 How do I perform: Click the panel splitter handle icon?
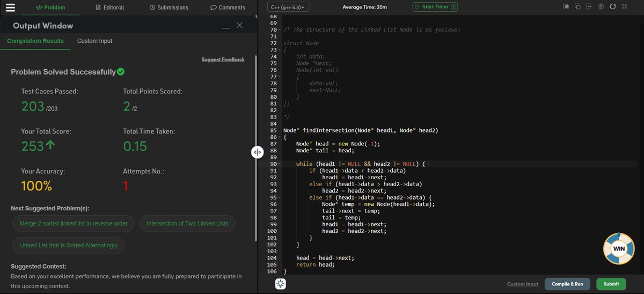click(x=257, y=152)
